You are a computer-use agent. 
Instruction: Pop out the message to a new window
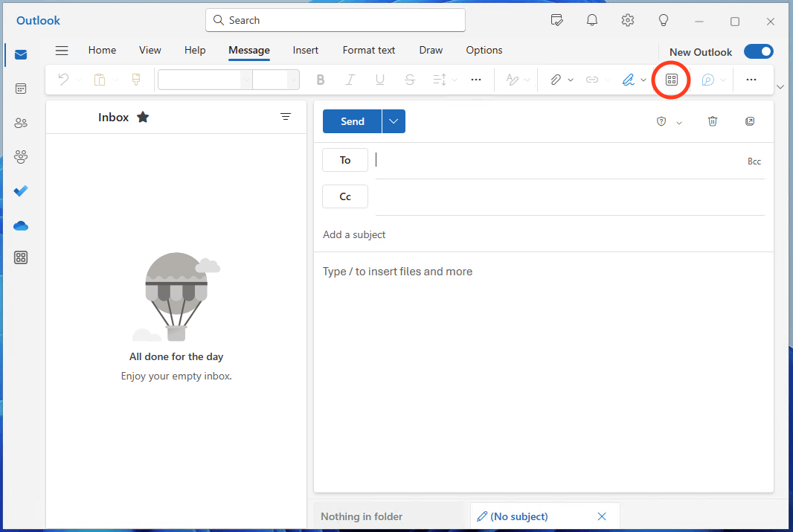point(750,121)
